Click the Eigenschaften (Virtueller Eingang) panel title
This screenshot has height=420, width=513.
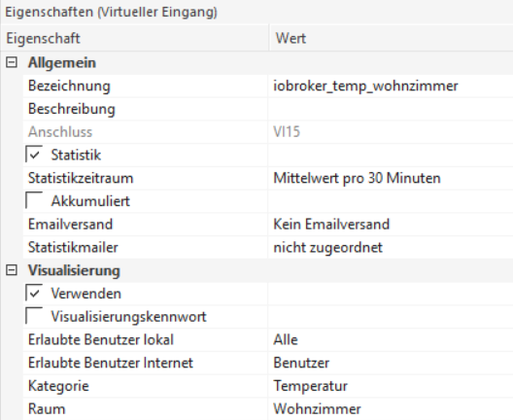(111, 12)
